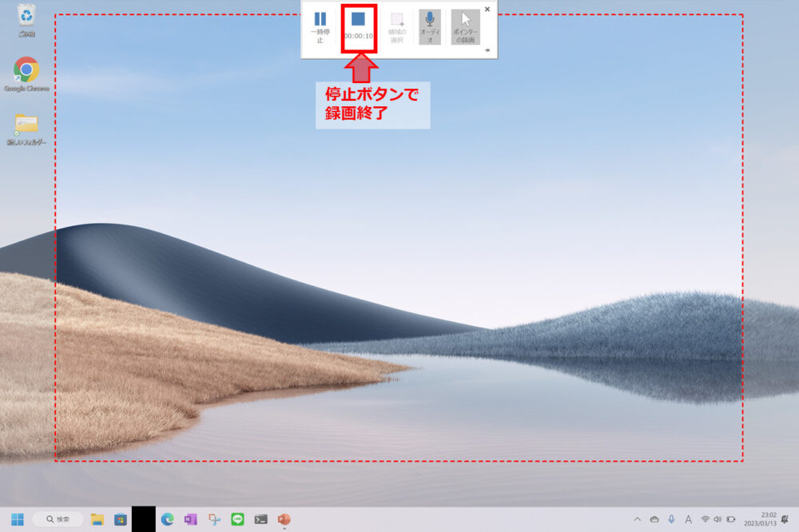Open OneNote from the taskbar
The image size is (799, 532).
tap(191, 519)
